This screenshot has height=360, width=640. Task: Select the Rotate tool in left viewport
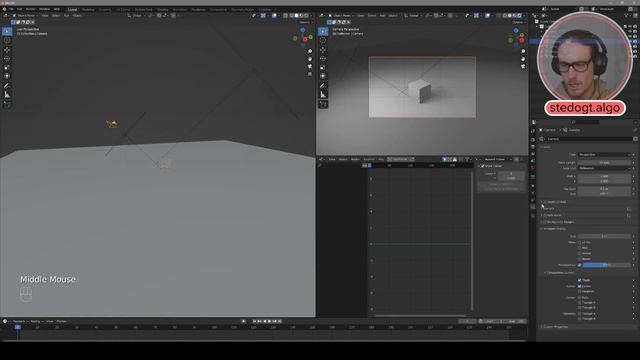[x=7, y=59]
